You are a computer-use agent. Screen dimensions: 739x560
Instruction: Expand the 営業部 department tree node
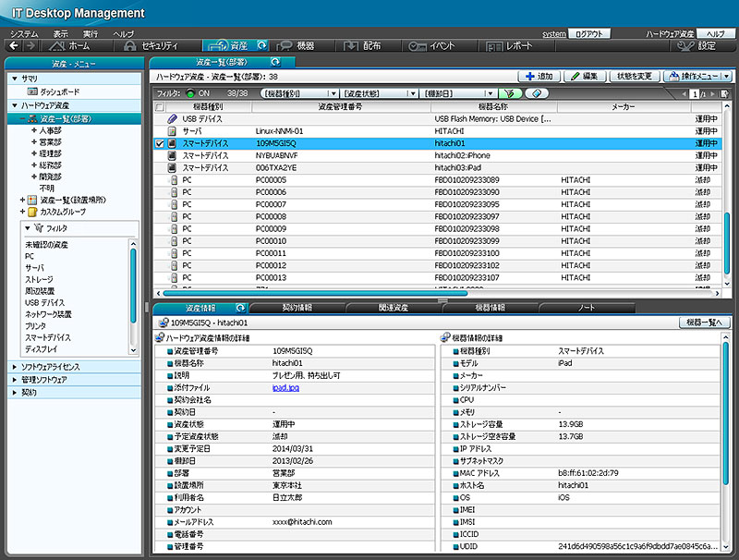pyautogui.click(x=34, y=143)
